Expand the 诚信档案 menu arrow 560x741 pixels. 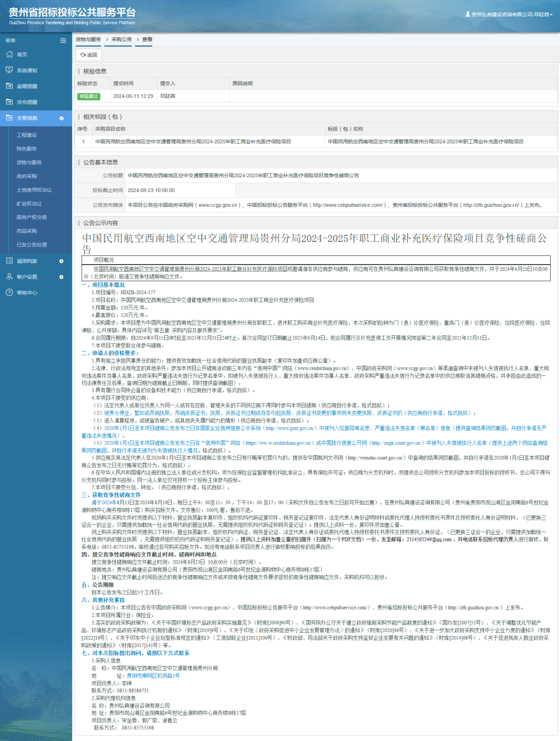coord(62,261)
